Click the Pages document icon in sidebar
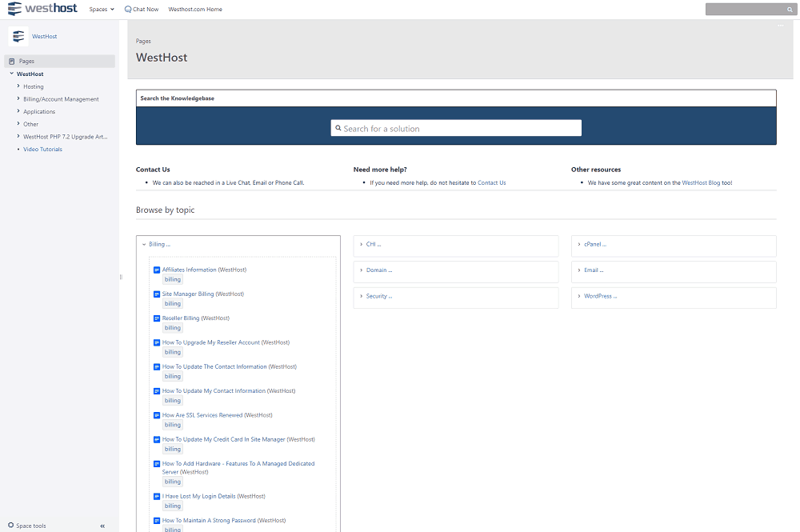 coord(12,62)
